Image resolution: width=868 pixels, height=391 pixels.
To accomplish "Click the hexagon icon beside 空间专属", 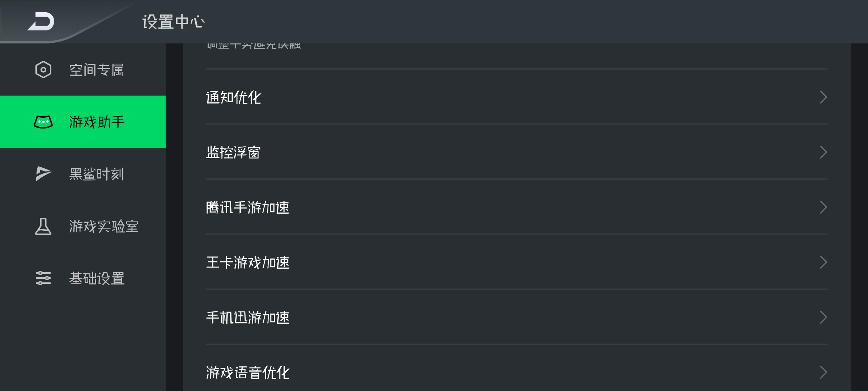I will tap(43, 70).
